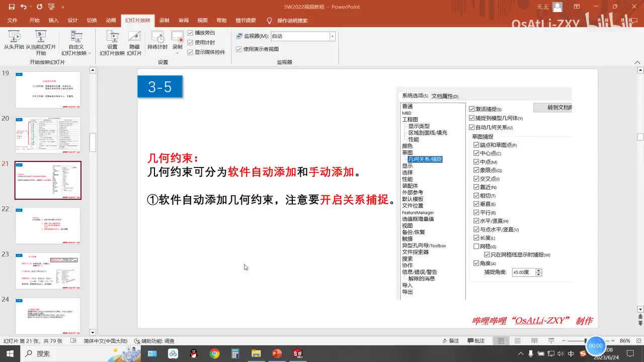The width and height of the screenshot is (644, 362).
Task: Click 备注 notes button in status bar
Action: [x=450, y=340]
